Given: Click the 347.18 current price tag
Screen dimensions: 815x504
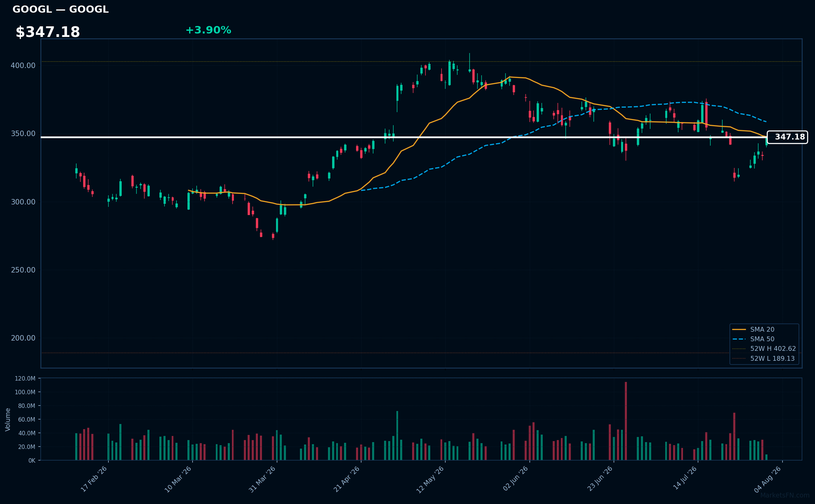Looking at the screenshot, I should pos(787,137).
